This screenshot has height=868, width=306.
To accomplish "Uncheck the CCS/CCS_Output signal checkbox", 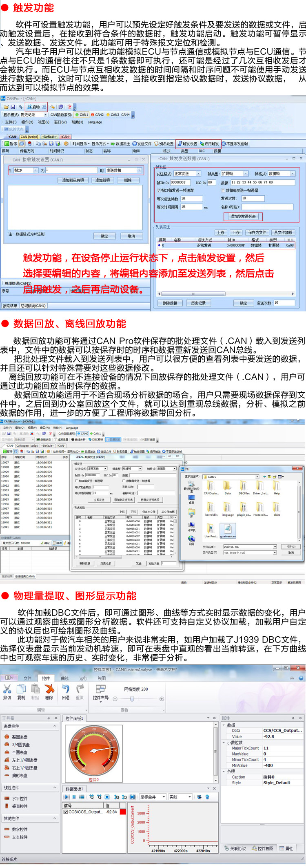I will 66,812.
